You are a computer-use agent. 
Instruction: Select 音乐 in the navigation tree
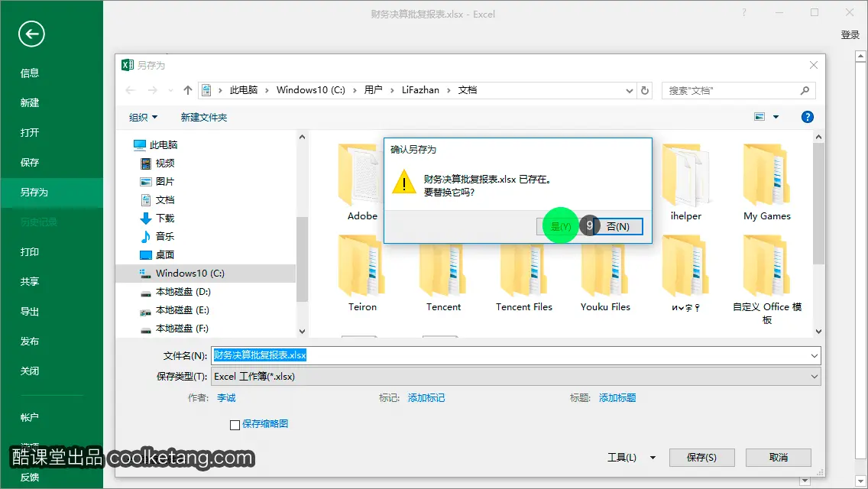pos(157,236)
